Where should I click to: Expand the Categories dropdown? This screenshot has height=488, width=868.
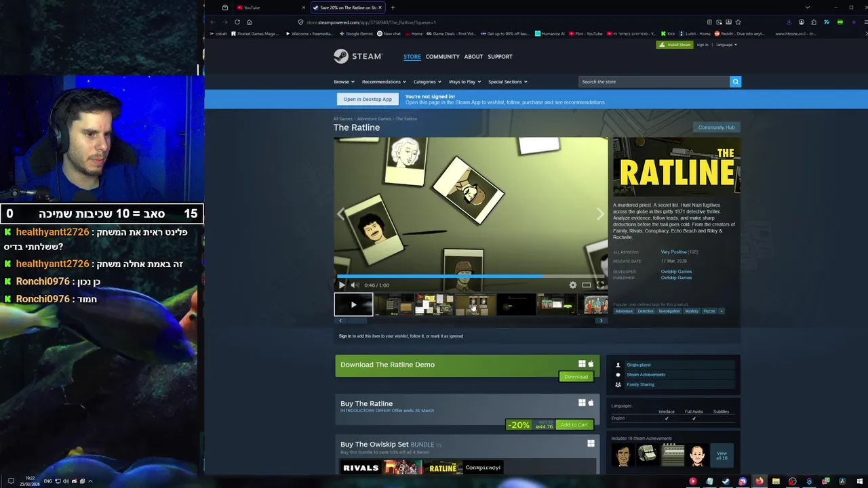pos(427,82)
